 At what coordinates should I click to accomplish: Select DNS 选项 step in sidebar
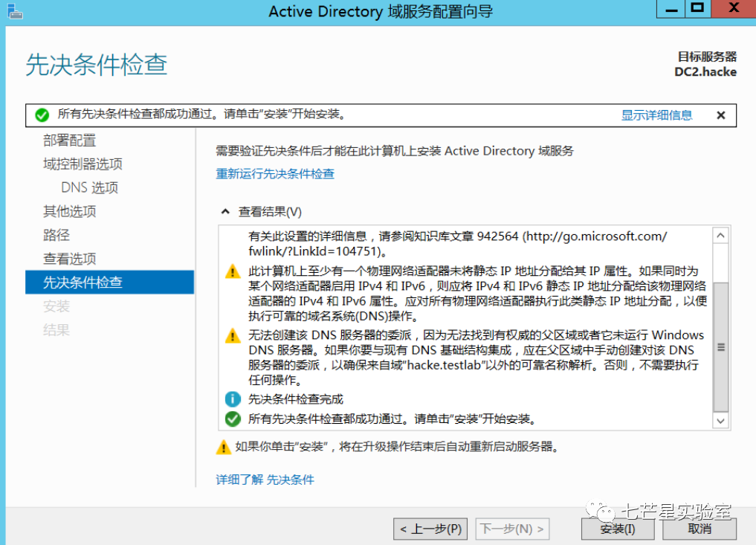pyautogui.click(x=90, y=187)
